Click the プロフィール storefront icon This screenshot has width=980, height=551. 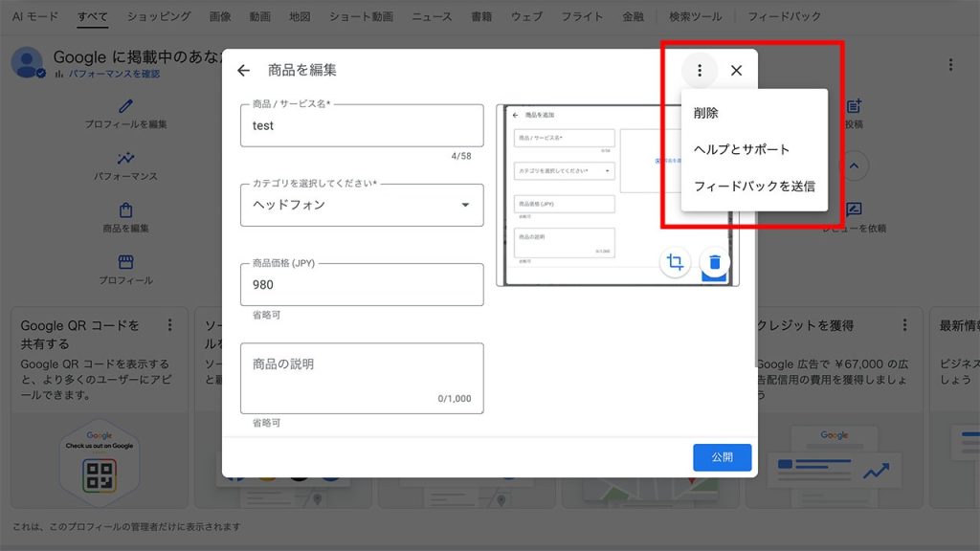click(x=126, y=262)
